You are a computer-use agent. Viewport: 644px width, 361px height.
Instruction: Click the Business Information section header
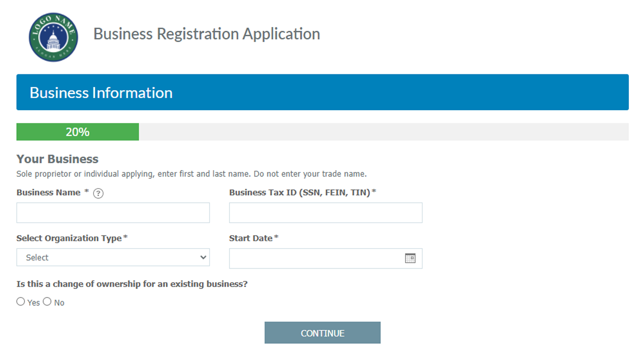pos(322,93)
